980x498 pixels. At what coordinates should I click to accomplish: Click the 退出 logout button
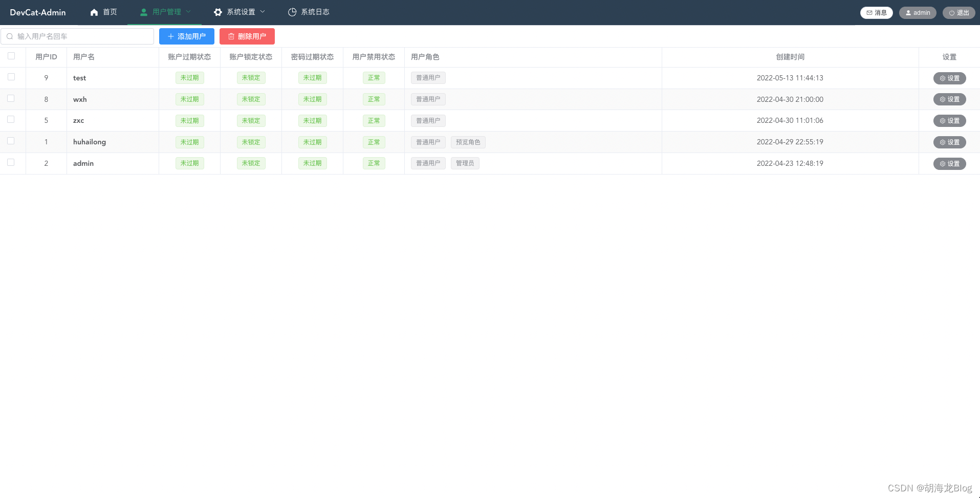pyautogui.click(x=959, y=13)
